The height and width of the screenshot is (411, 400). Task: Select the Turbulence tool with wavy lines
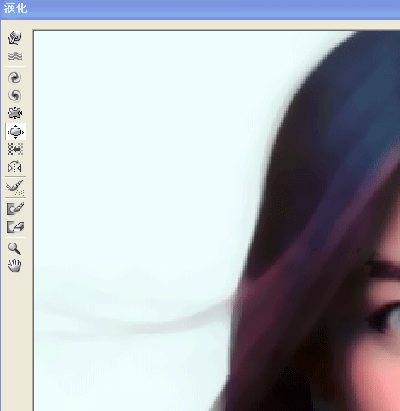15,56
